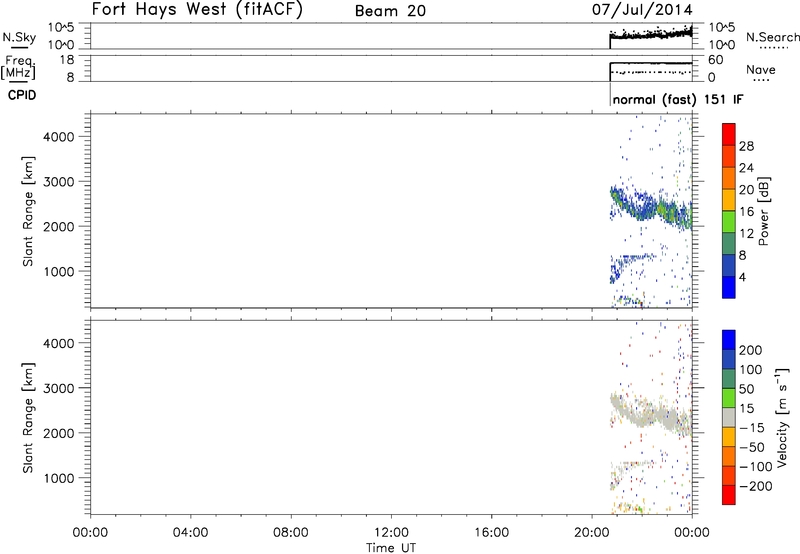The width and height of the screenshot is (800, 554).
Task: Click the noise trace in the N.Sky panel
Action: click(651, 35)
